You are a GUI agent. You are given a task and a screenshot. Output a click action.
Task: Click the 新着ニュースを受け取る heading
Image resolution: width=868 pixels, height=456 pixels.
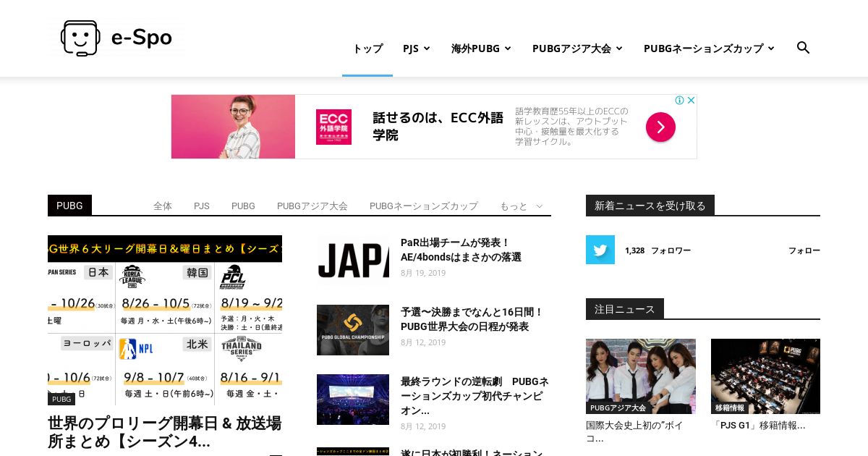point(650,206)
